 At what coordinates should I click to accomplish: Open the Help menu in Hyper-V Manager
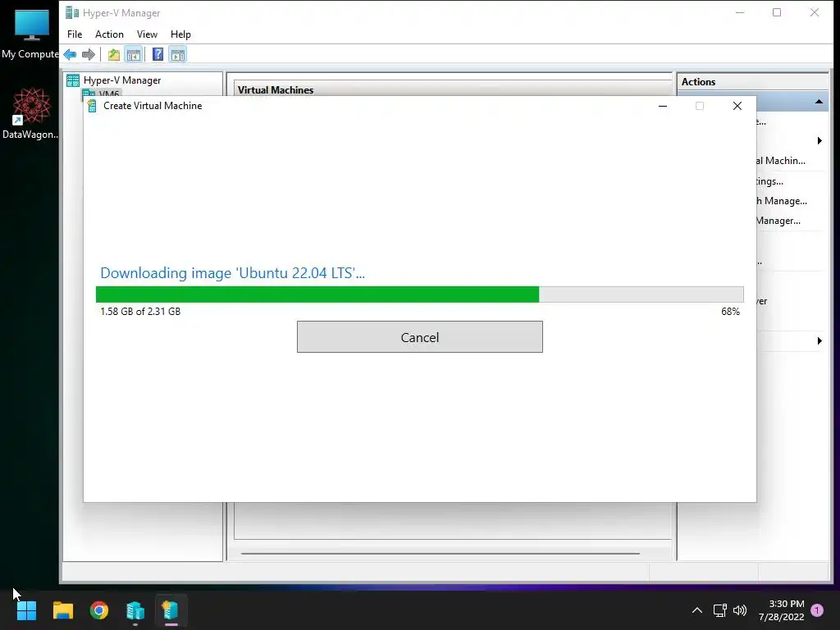click(180, 34)
